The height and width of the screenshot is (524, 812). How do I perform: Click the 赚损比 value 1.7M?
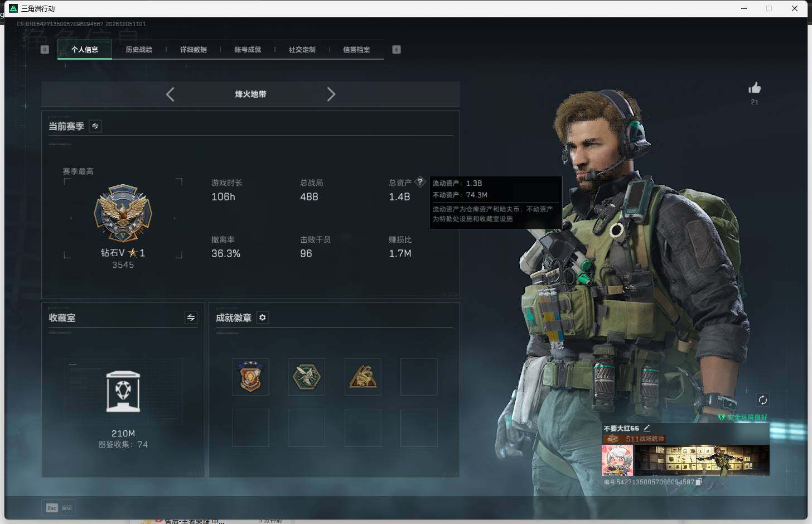(400, 254)
